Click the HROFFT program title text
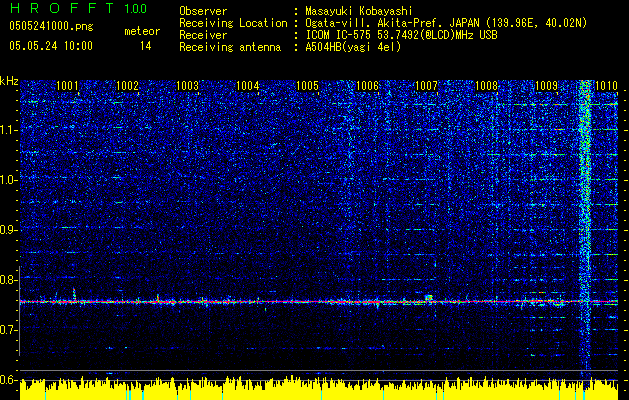 [x=62, y=8]
